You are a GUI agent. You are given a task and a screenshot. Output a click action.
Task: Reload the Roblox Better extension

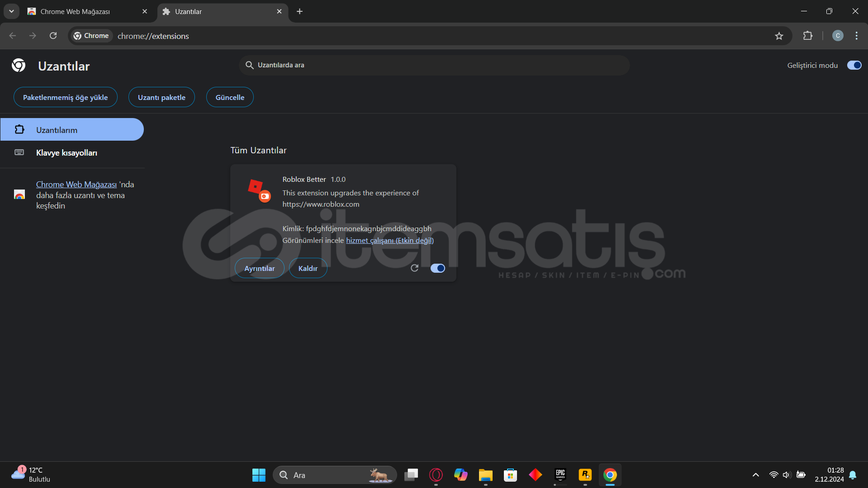[x=414, y=268]
